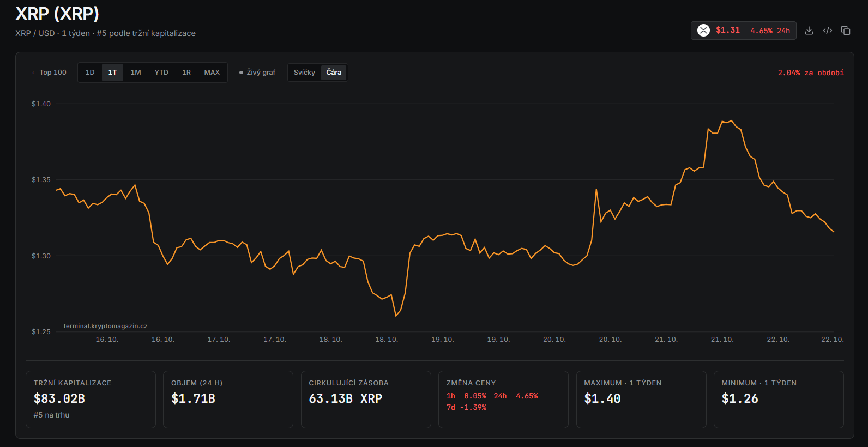
Task: Click the chart subtitle XRP / USD line
Action: tap(105, 33)
